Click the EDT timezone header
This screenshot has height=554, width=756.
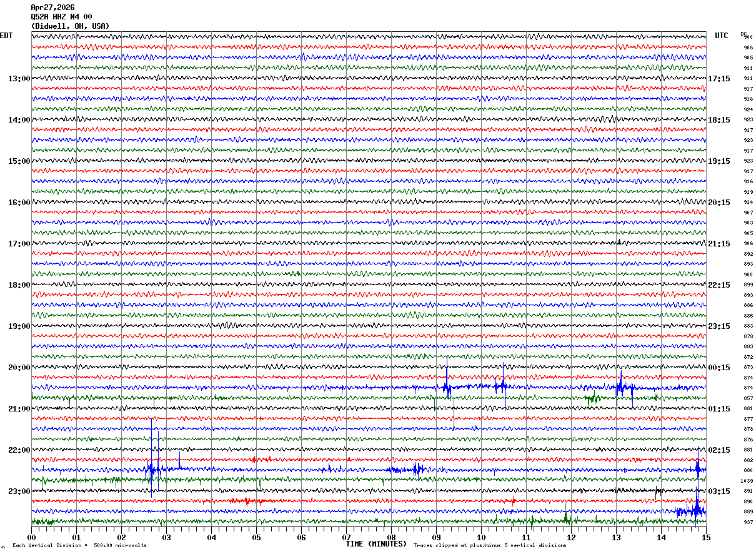click(6, 36)
